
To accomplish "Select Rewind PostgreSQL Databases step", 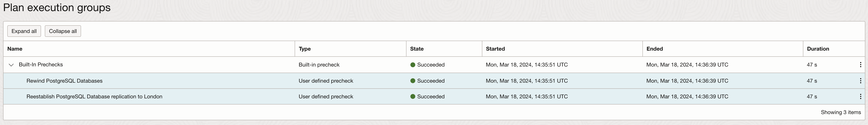I will (64, 81).
